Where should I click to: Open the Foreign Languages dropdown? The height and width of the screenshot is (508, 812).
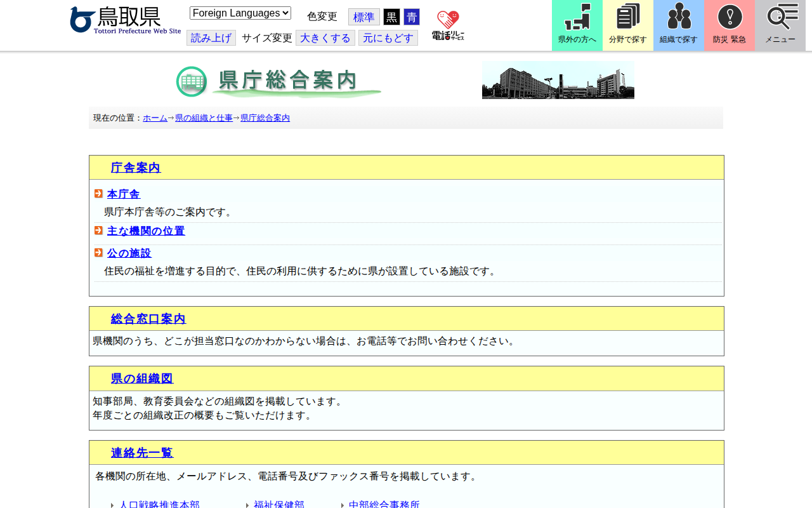tap(240, 13)
